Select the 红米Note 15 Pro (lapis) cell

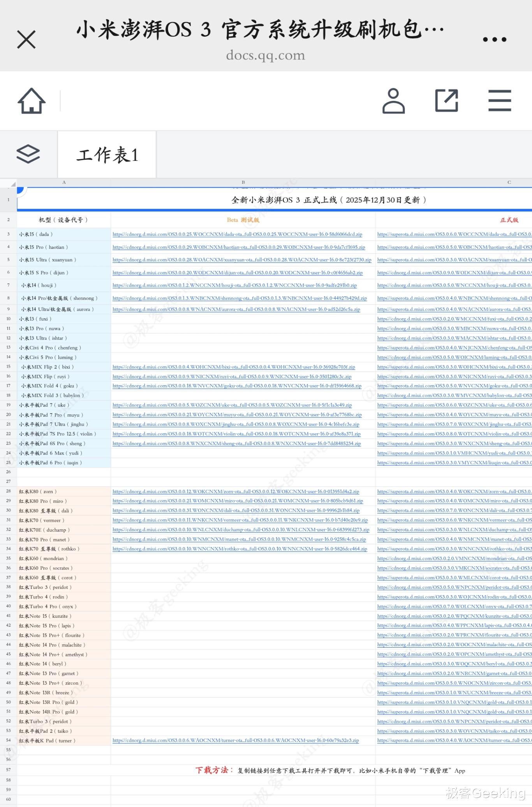click(64, 626)
